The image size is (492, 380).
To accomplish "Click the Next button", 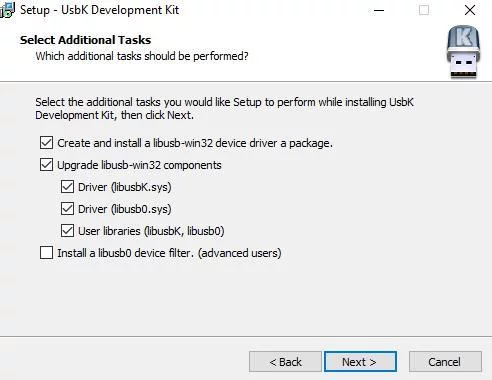I will click(360, 362).
